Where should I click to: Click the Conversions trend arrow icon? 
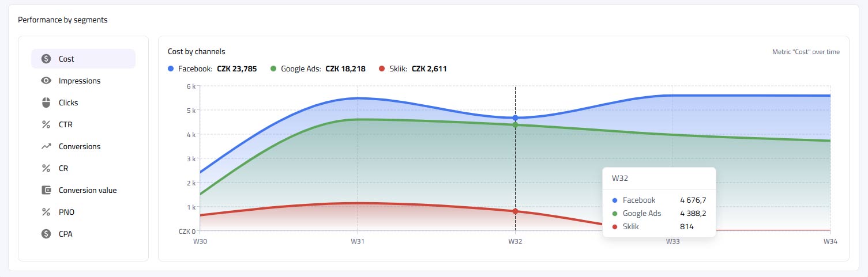(46, 146)
